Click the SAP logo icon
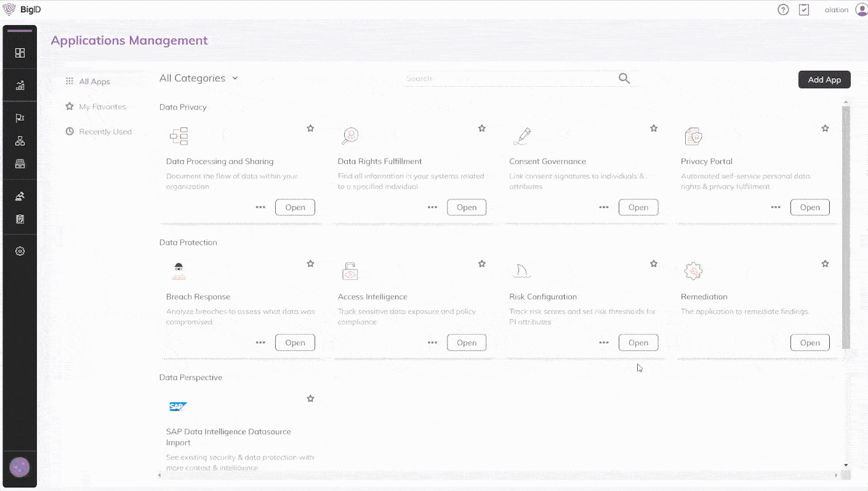 (178, 407)
